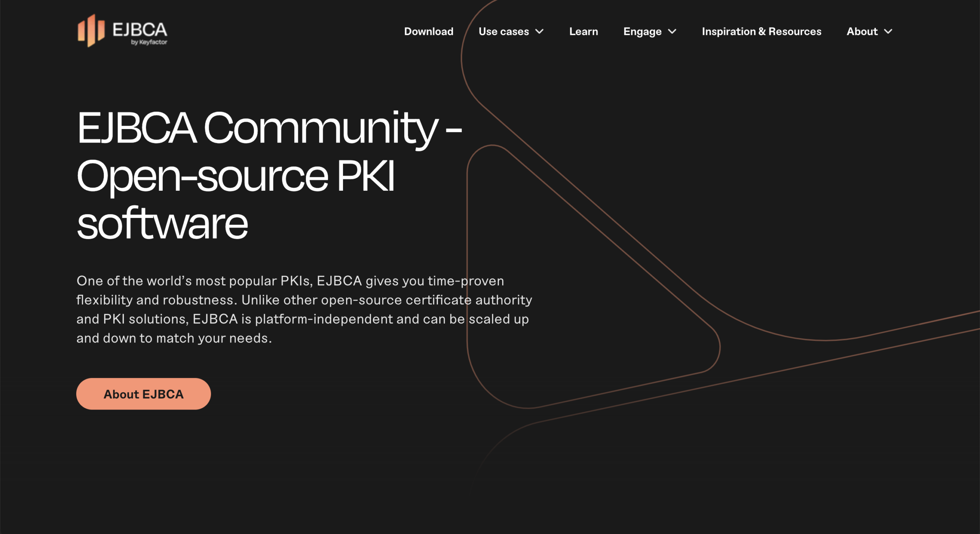Click the 'Open-source PKI' heading line
The width and height of the screenshot is (980, 534).
point(235,176)
